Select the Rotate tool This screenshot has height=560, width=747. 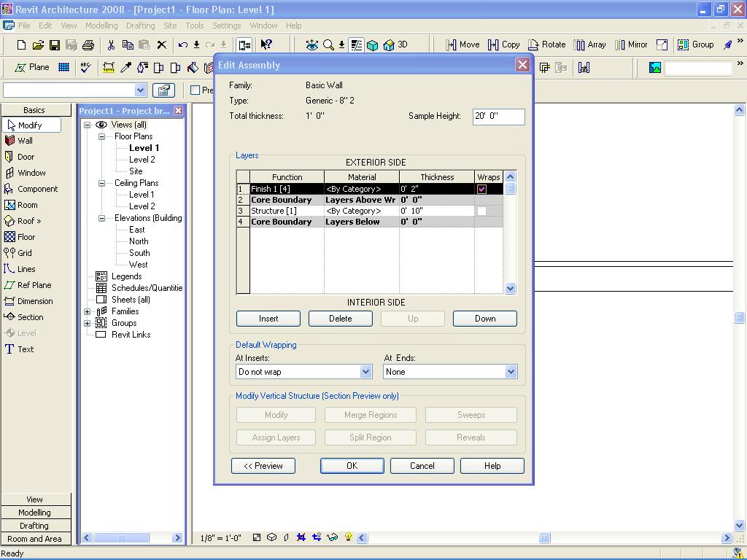point(547,44)
